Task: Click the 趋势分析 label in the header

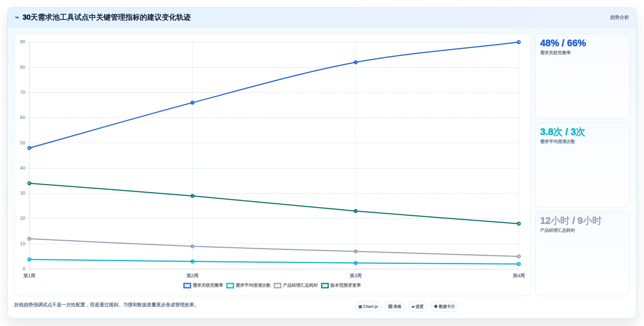Action: click(619, 17)
